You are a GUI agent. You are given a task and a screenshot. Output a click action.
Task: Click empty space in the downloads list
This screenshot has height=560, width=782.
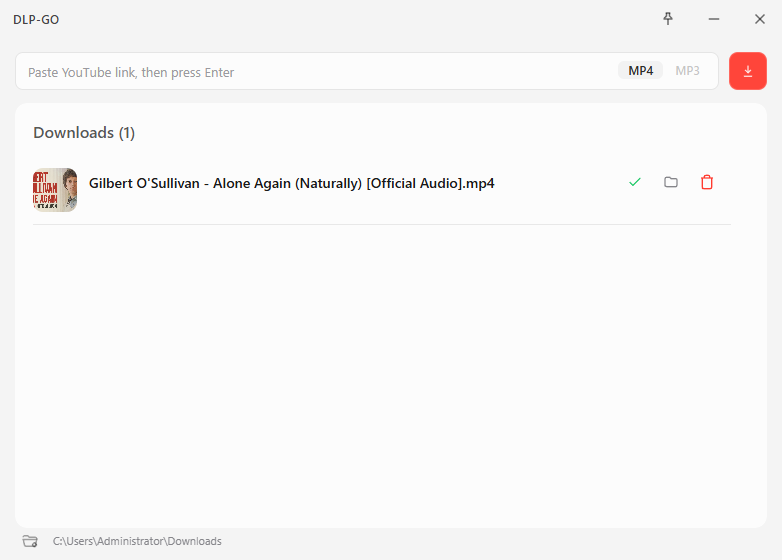[x=390, y=380]
